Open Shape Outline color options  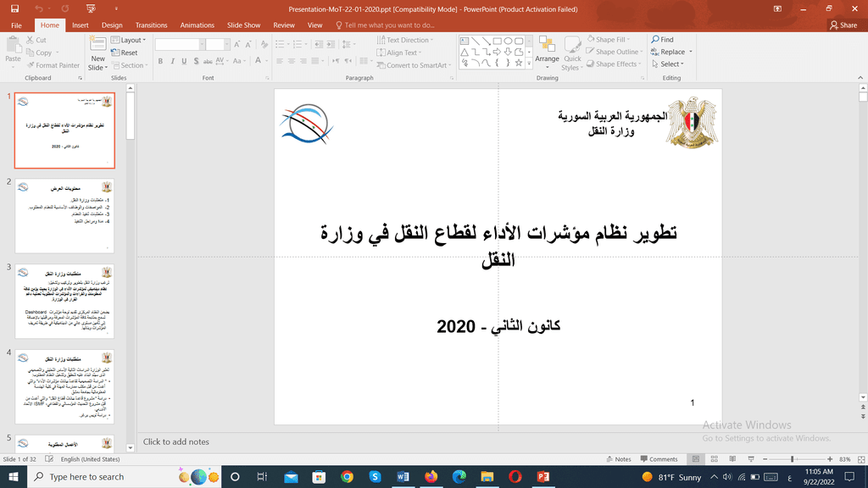tap(614, 52)
